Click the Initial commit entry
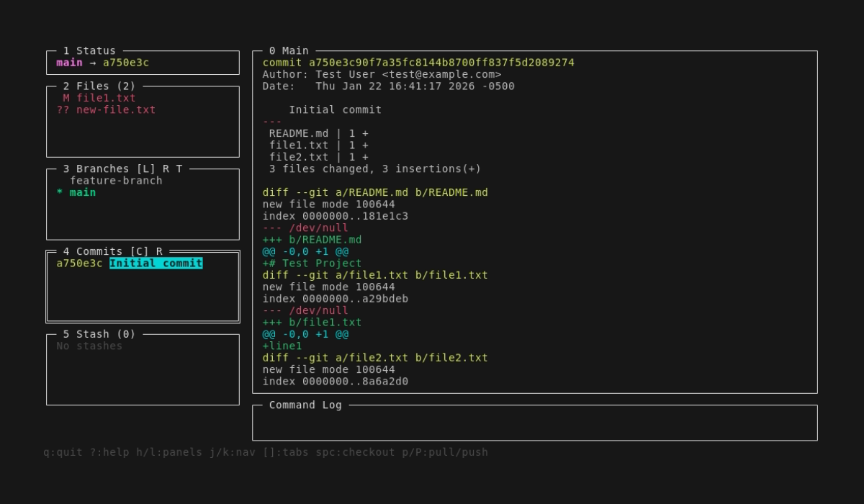 point(156,264)
